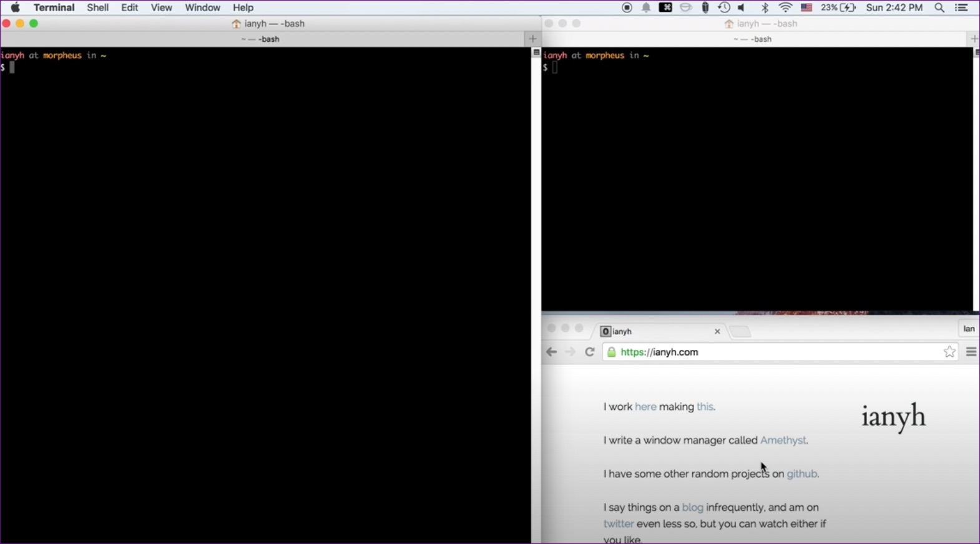Click the notification bell icon in menu bar
The width and height of the screenshot is (980, 544).
(646, 7)
